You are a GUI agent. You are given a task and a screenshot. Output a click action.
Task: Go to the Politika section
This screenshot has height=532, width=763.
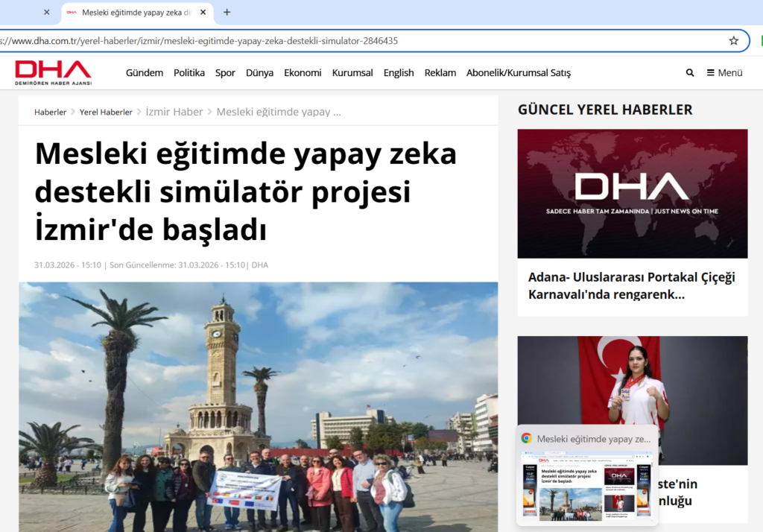(x=189, y=73)
